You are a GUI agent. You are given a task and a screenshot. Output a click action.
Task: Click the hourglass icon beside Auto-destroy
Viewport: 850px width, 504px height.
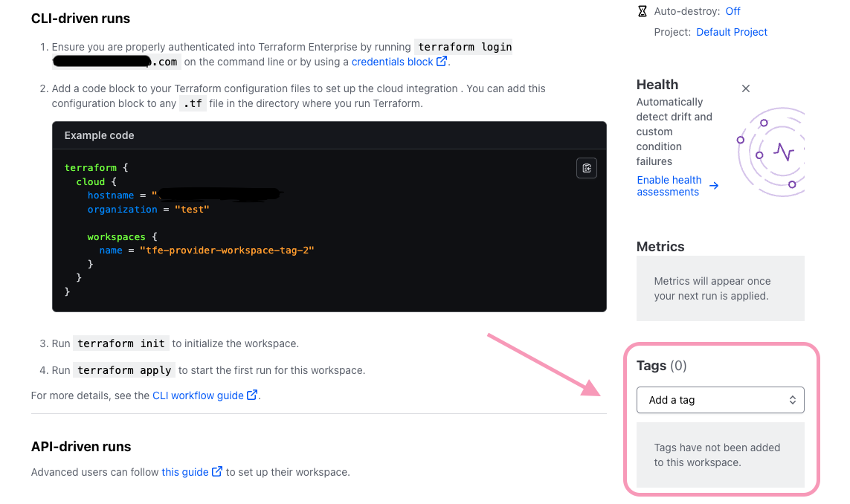click(643, 11)
